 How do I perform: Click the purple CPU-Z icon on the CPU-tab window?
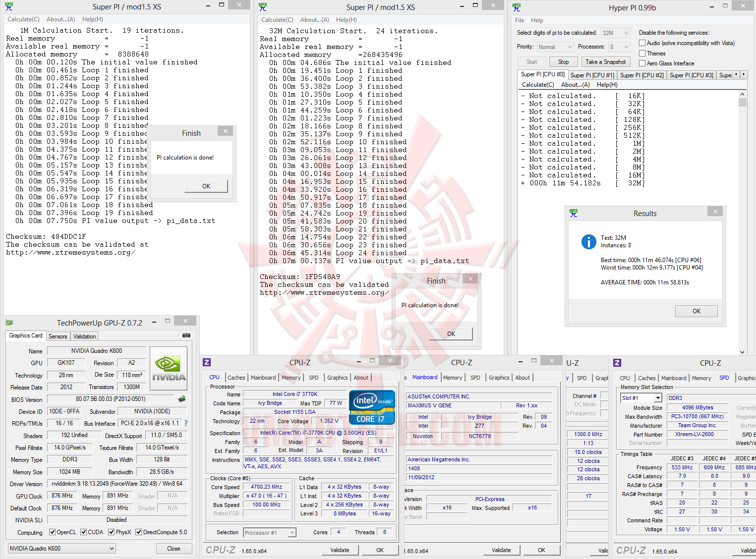tap(207, 362)
